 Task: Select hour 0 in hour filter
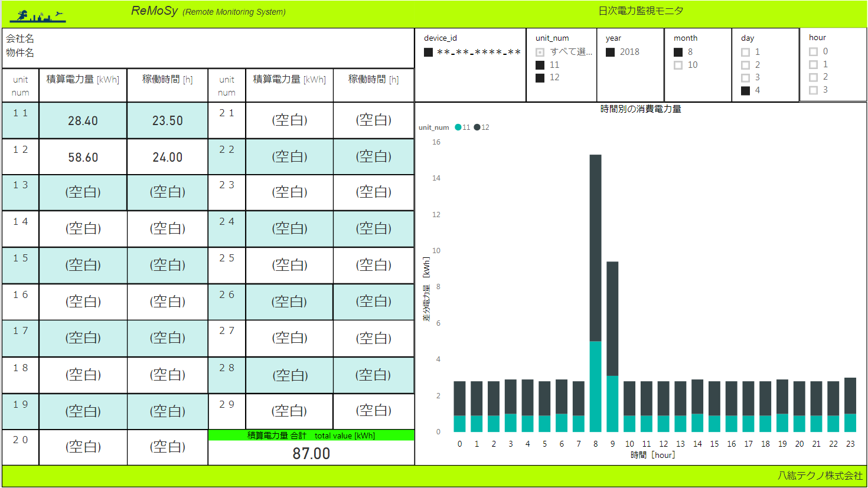[813, 51]
